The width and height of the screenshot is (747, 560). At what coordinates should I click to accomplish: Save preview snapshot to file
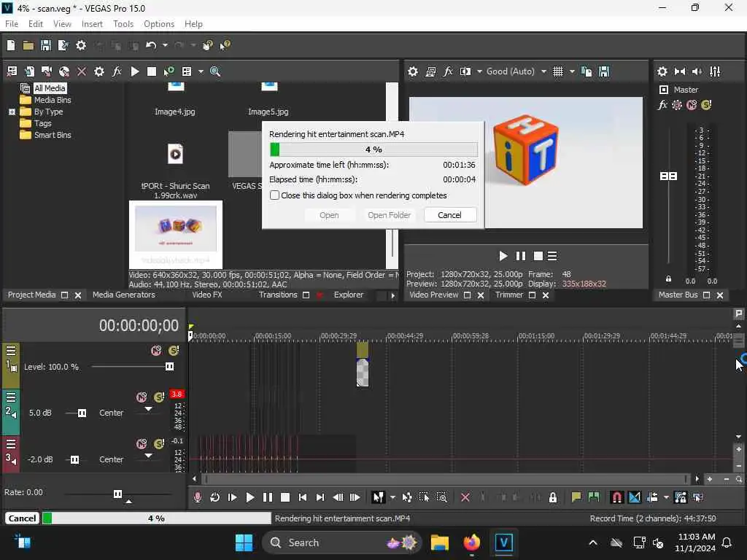[x=604, y=71]
